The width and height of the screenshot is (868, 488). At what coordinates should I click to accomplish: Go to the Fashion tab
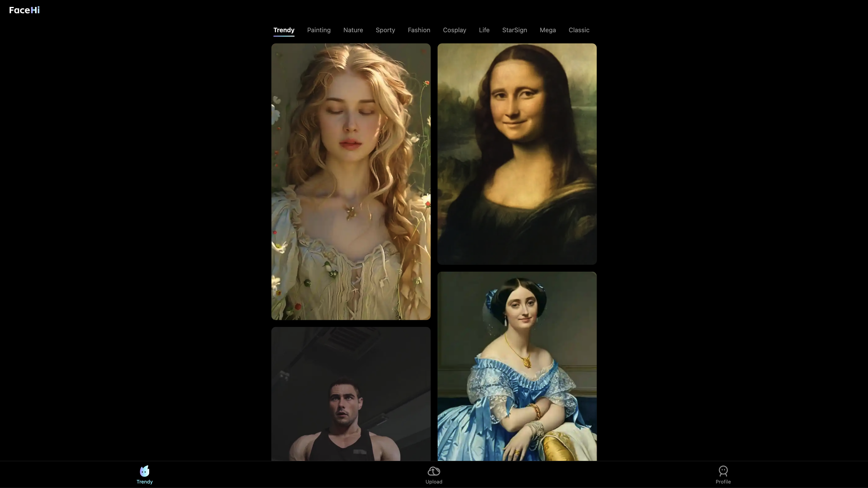point(419,30)
